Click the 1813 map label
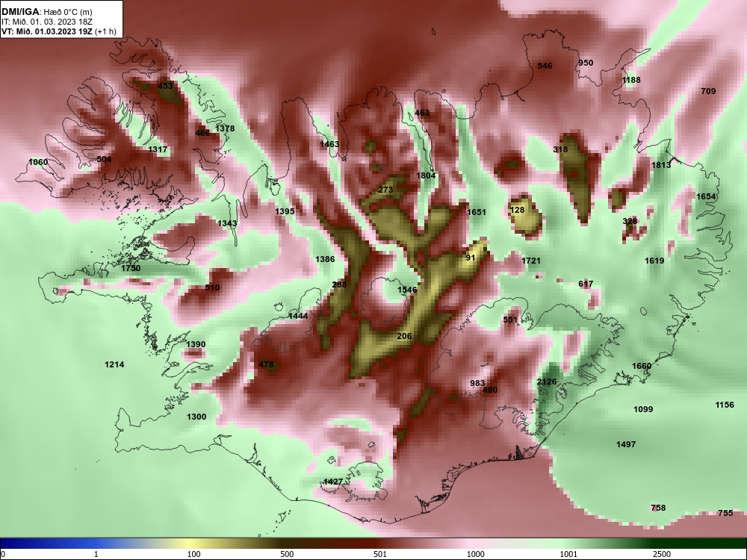Screen dimensions: 747x560 click(x=661, y=165)
